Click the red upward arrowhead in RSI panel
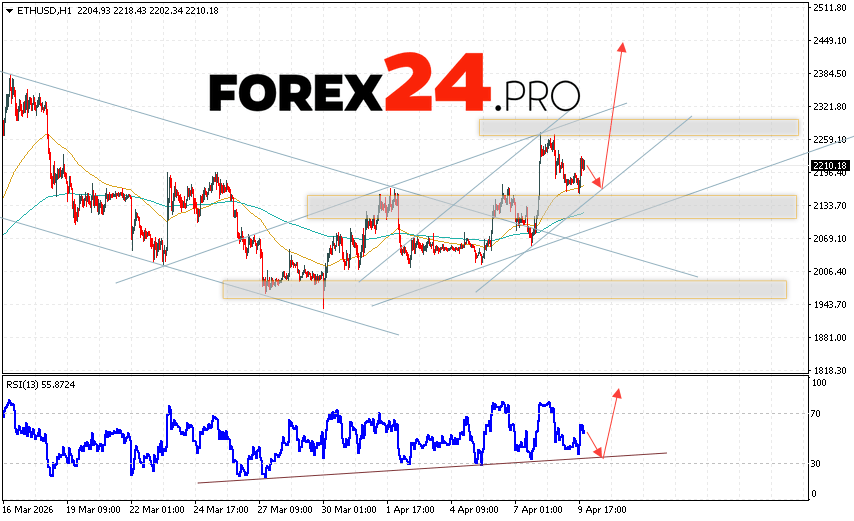The width and height of the screenshot is (854, 521). pyautogui.click(x=617, y=393)
